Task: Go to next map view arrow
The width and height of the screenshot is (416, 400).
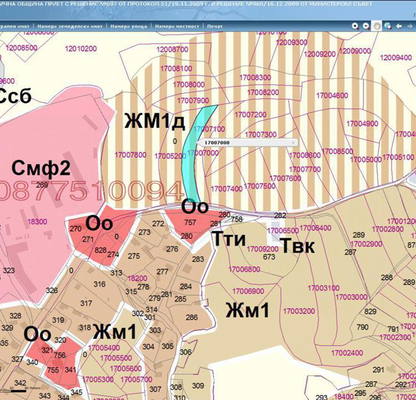Action: [x=410, y=26]
